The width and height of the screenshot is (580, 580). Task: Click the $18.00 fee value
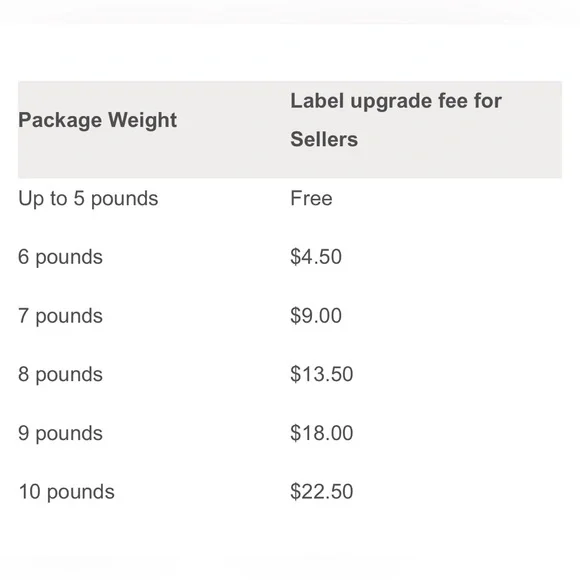coord(321,433)
